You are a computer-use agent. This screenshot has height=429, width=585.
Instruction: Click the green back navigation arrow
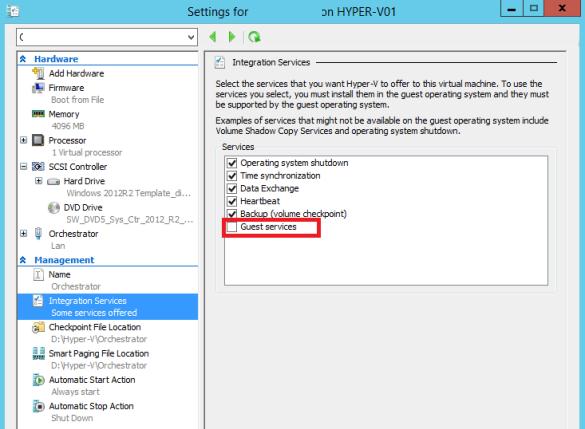pos(213,37)
